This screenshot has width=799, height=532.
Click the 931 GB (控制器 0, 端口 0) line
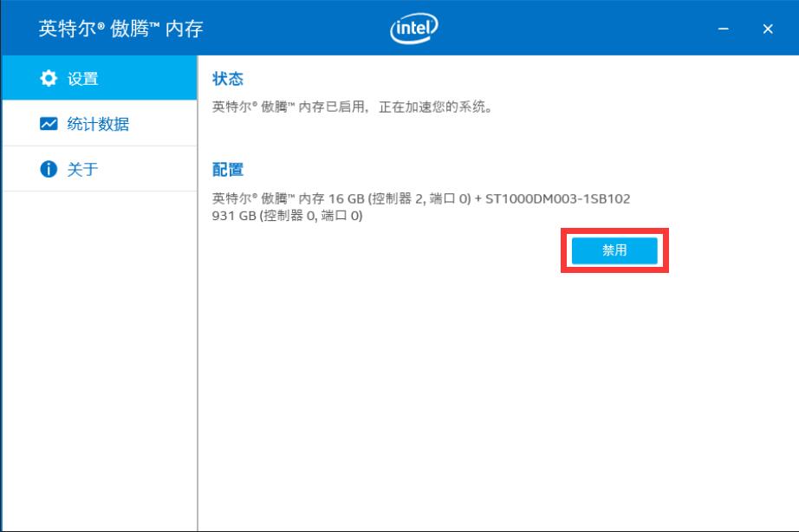tap(287, 216)
